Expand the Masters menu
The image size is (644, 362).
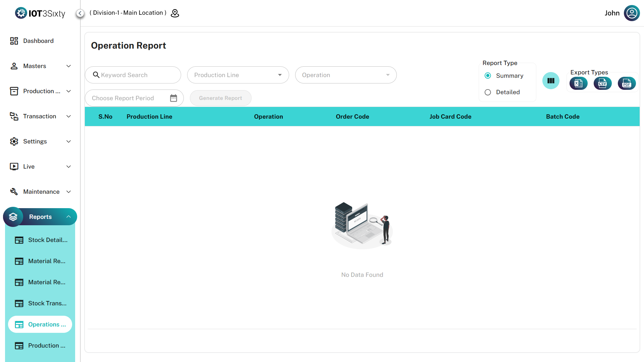coord(40,66)
